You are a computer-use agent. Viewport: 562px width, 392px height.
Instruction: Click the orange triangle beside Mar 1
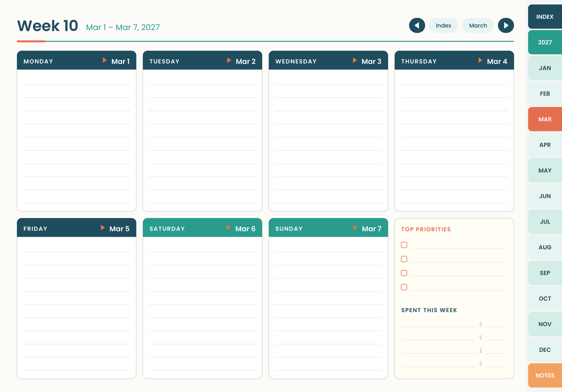click(x=104, y=60)
